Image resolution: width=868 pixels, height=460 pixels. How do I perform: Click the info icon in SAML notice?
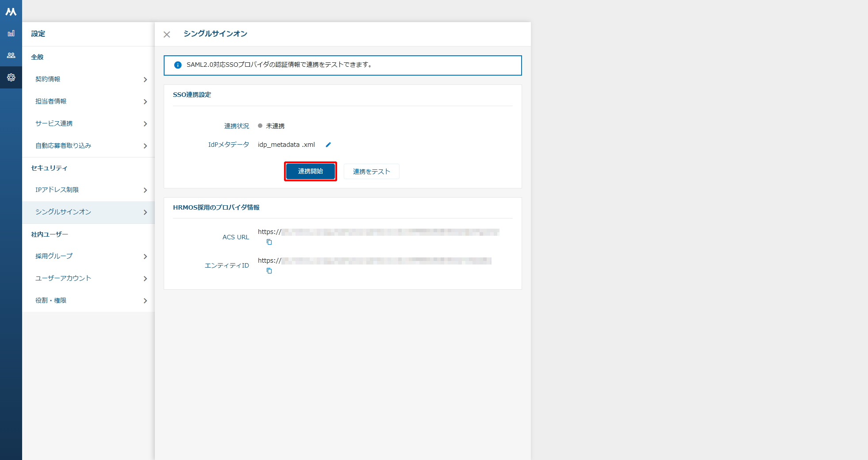pos(178,65)
